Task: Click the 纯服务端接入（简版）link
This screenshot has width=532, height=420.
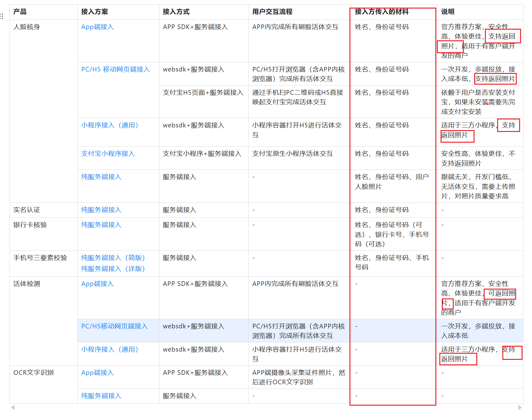Action: tap(113, 258)
